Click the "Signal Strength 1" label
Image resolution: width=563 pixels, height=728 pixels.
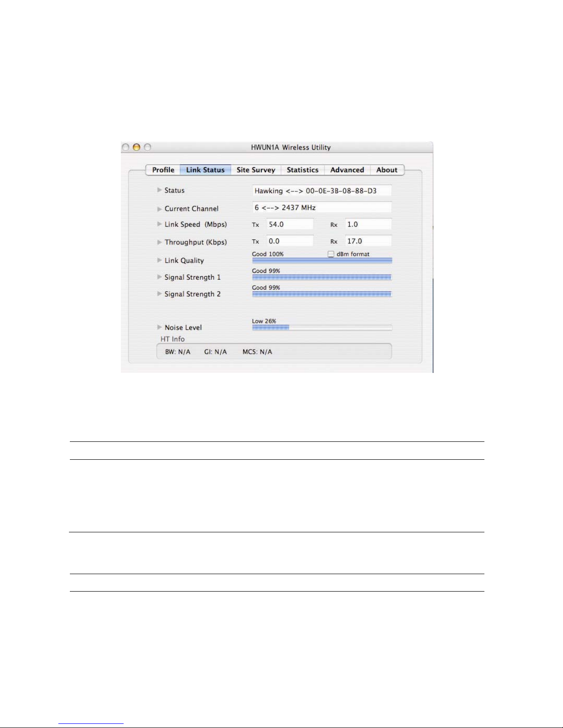click(x=193, y=277)
